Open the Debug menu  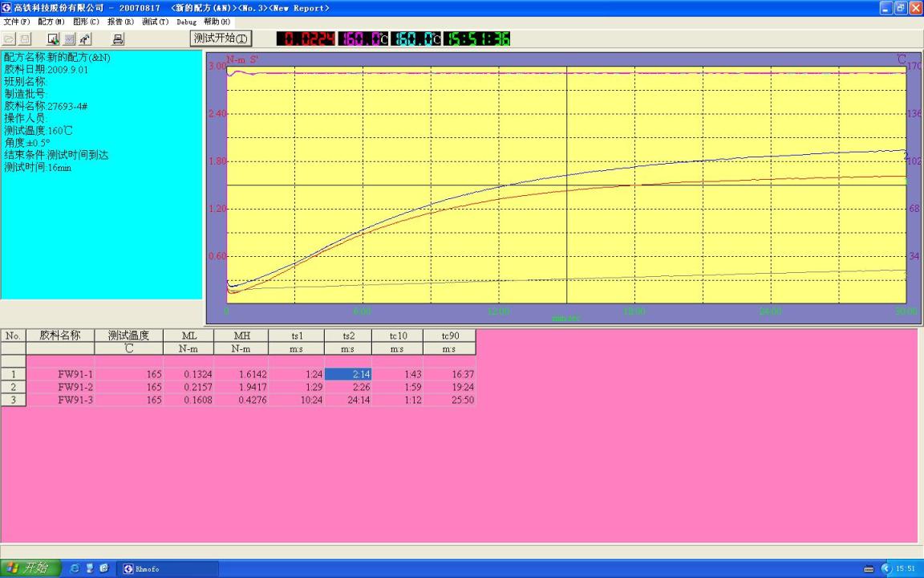(186, 22)
